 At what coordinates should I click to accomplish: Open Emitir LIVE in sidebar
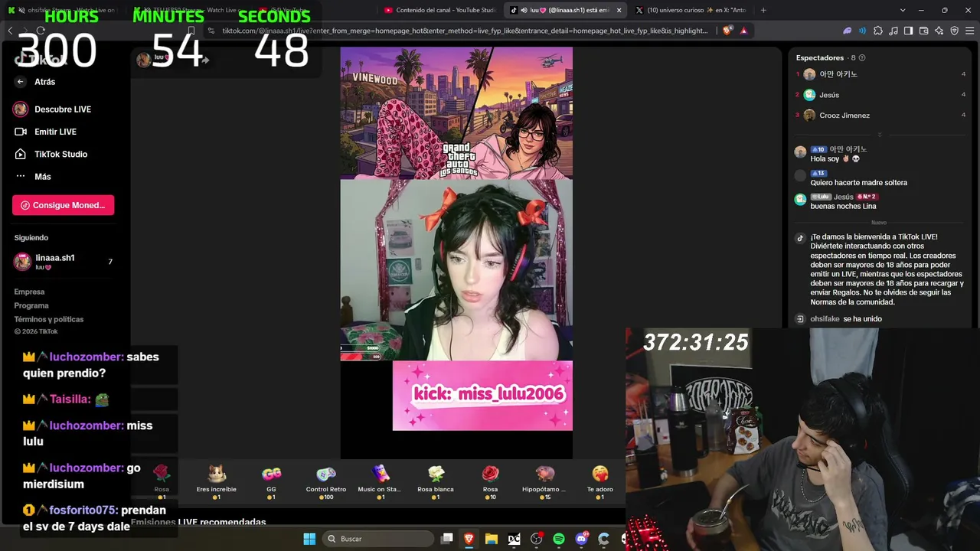[45, 132]
